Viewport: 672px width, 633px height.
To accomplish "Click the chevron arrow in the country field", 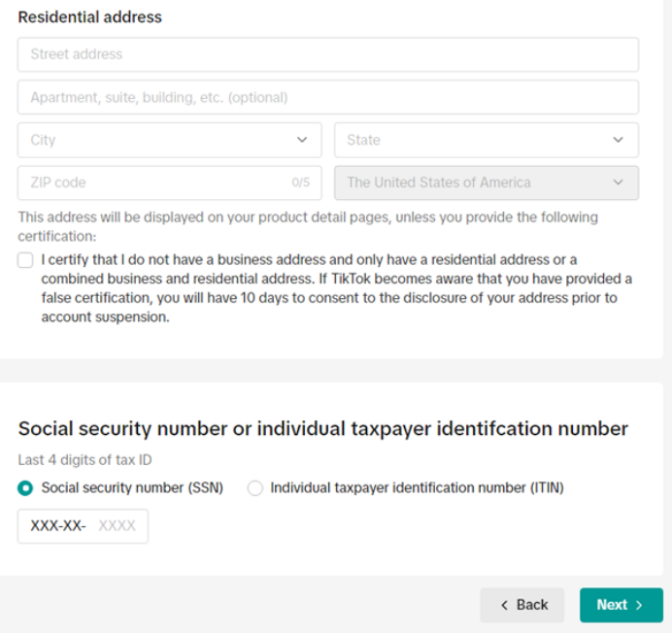I will pyautogui.click(x=618, y=183).
